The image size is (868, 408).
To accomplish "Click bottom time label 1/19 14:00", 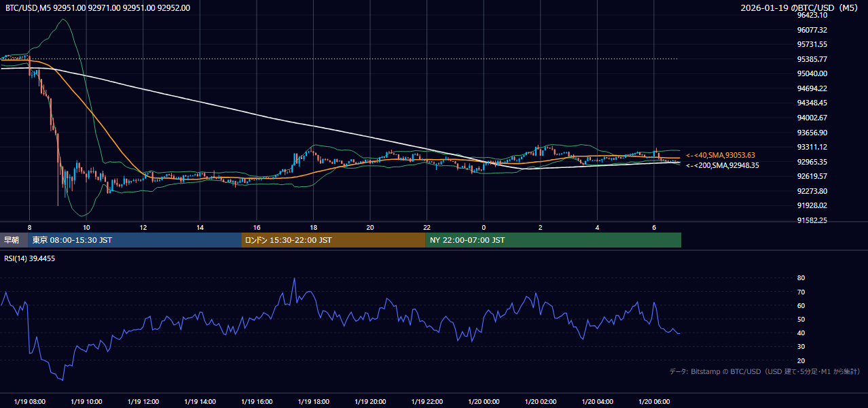I will coord(200,402).
